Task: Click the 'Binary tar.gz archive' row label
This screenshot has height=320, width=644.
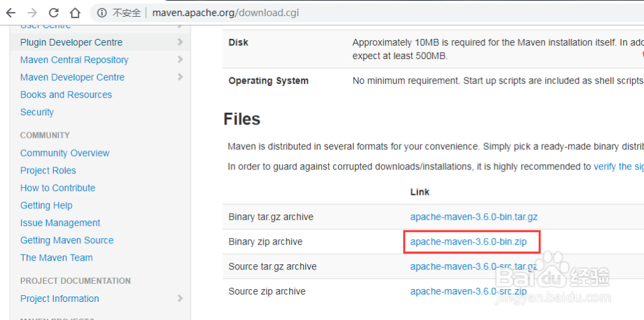Action: [x=271, y=217]
